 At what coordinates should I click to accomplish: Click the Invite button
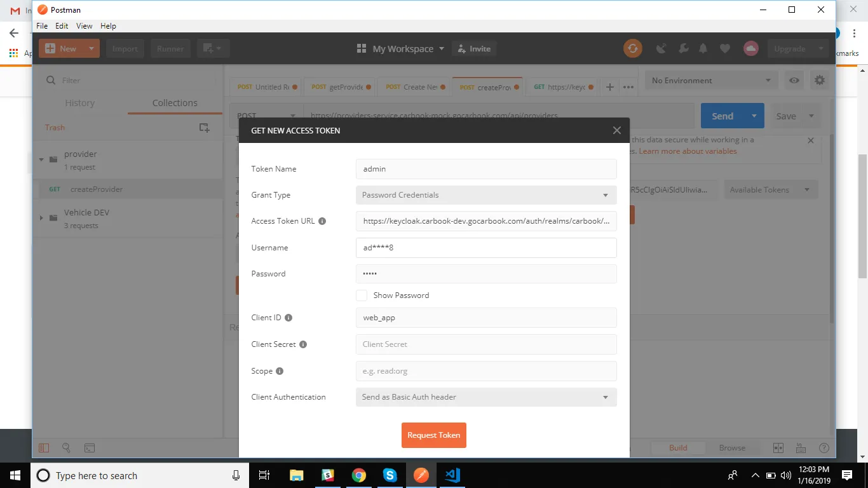(x=474, y=49)
